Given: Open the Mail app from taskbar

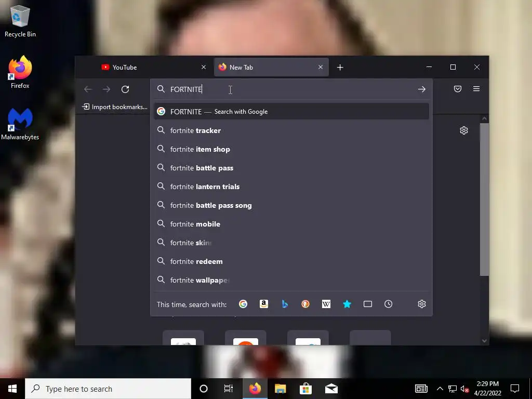Looking at the screenshot, I should click(331, 389).
